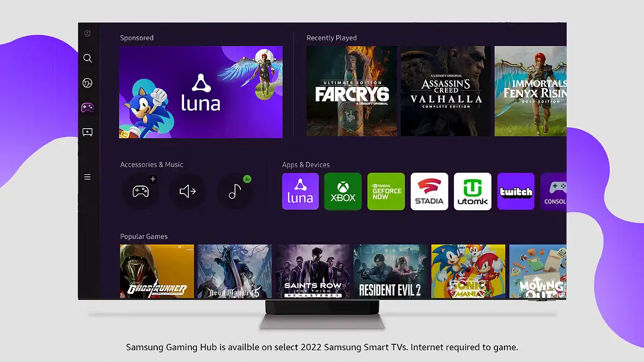This screenshot has width=644, height=362.
Task: Open the music player icon
Action: (235, 191)
